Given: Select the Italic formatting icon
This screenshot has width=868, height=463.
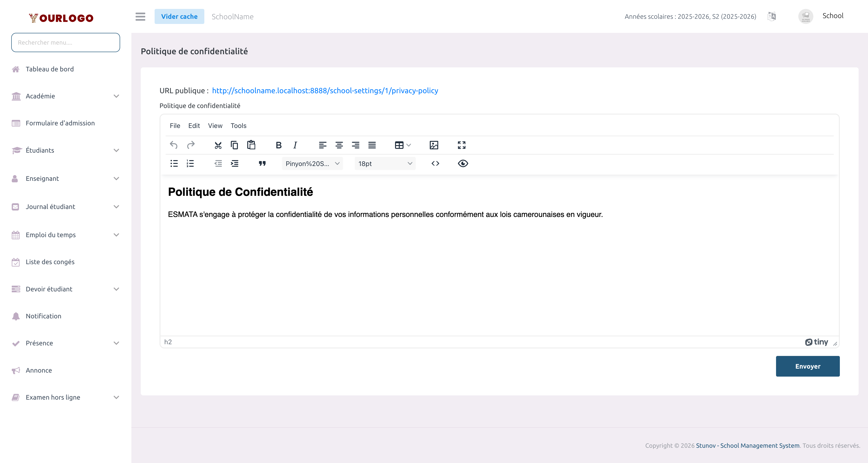Looking at the screenshot, I should [295, 145].
